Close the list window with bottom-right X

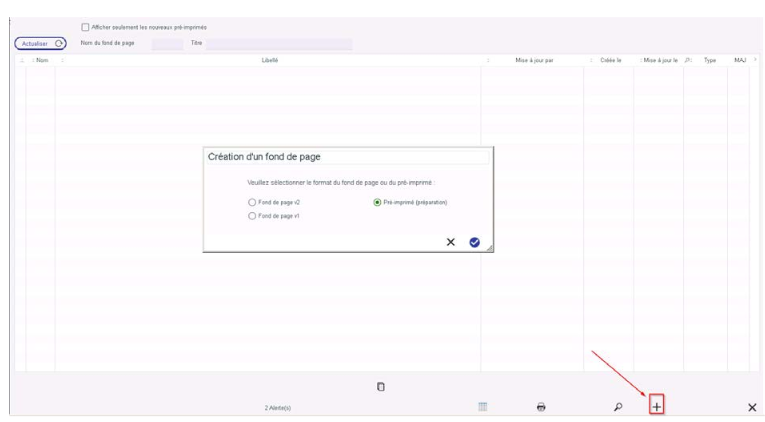pos(752,407)
